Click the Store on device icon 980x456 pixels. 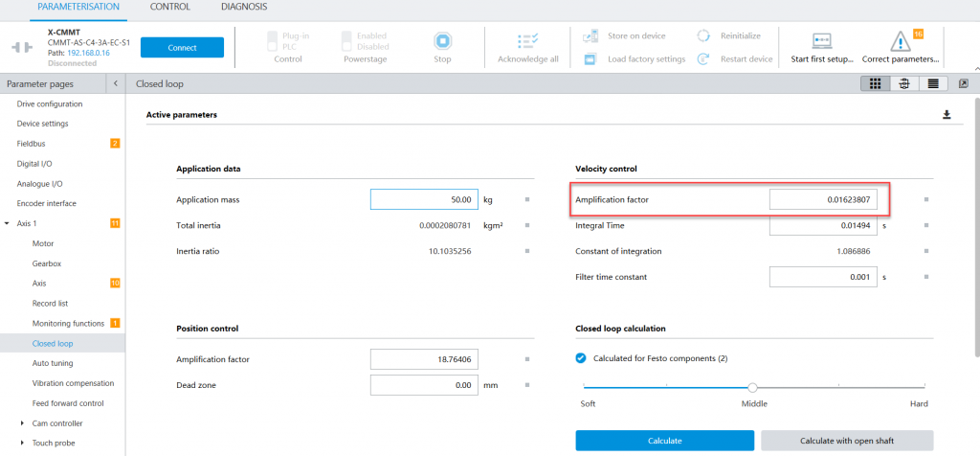[590, 36]
